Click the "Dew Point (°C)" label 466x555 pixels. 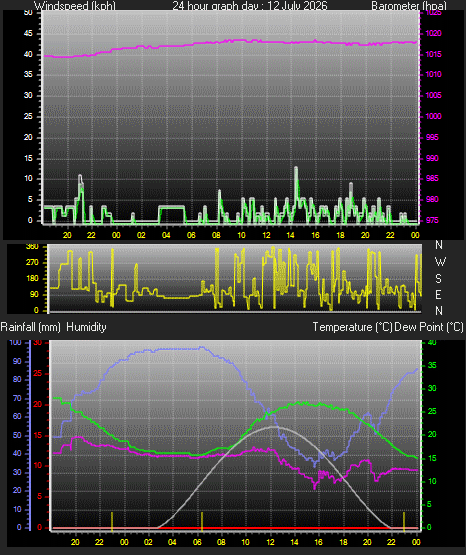429,327
